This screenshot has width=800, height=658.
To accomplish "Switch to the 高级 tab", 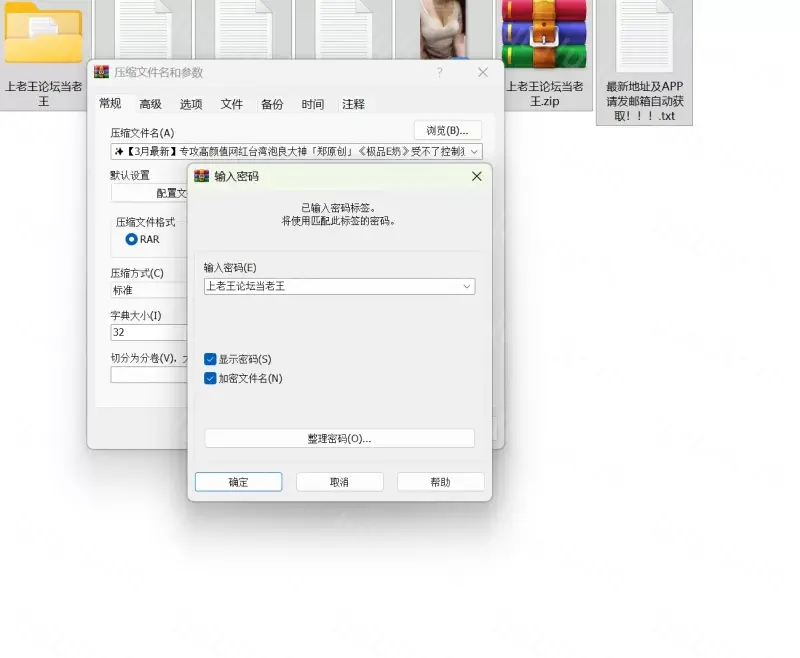I will pyautogui.click(x=150, y=104).
